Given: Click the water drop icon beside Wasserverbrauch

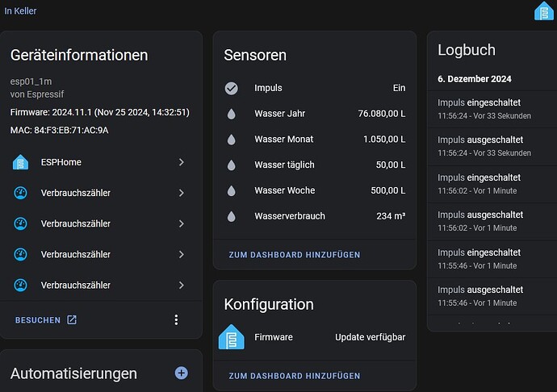Looking at the screenshot, I should click(x=231, y=216).
